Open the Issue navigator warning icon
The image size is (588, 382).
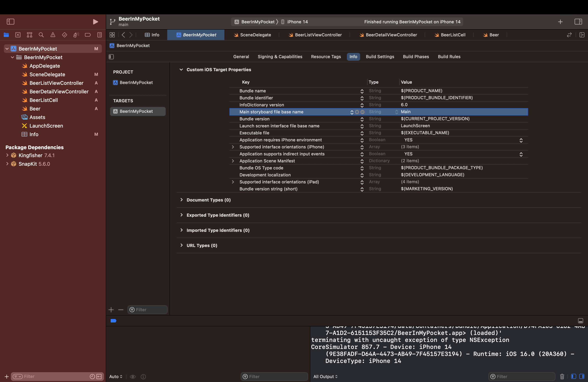(x=53, y=35)
